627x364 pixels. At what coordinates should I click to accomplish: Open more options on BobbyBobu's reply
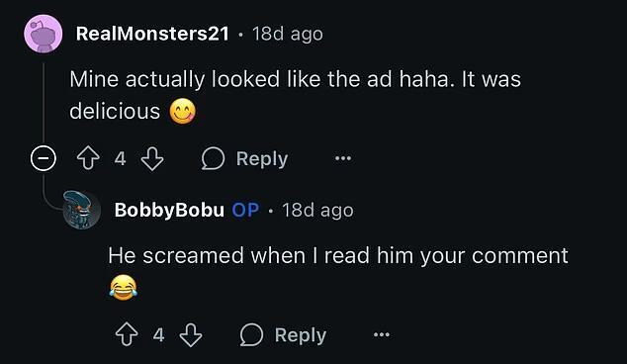tap(382, 334)
